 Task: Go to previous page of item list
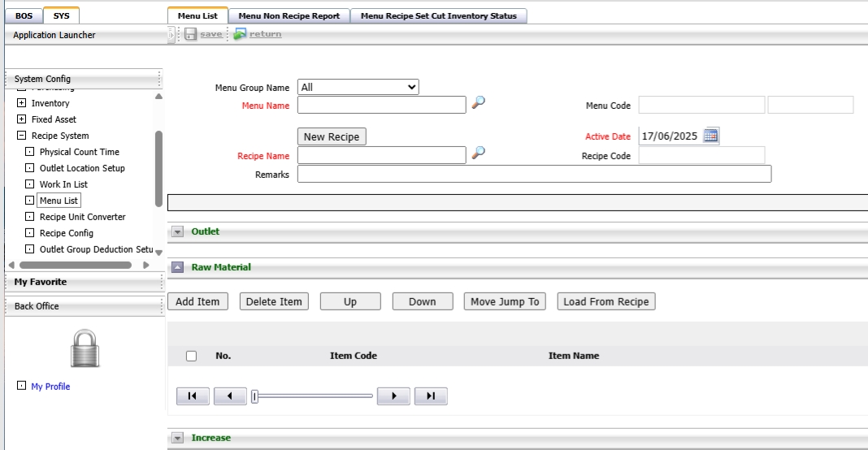pos(230,396)
